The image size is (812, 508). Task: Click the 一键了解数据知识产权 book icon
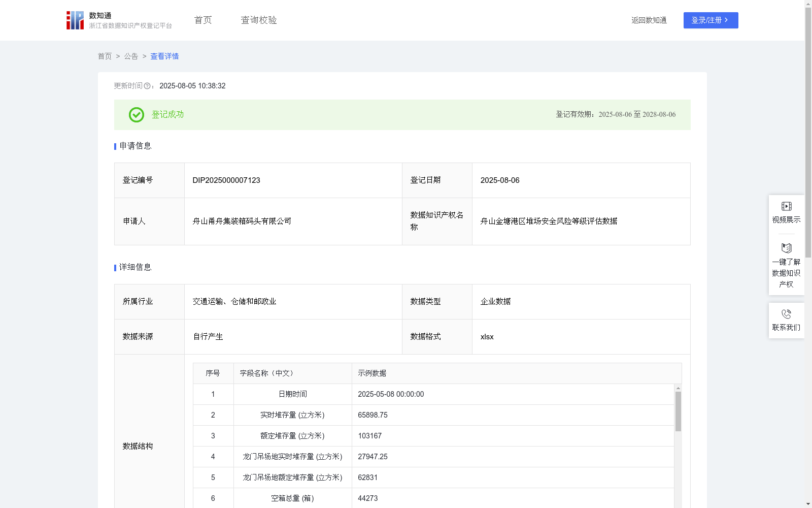tap(786, 248)
